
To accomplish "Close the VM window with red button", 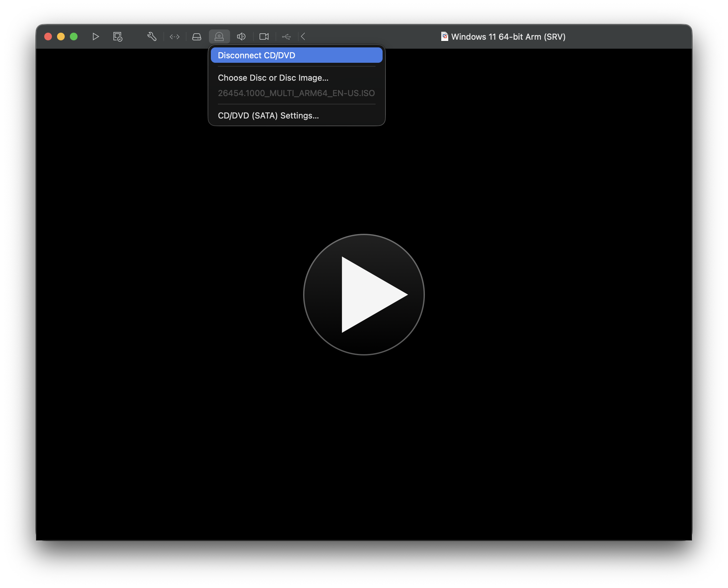I will [x=48, y=37].
